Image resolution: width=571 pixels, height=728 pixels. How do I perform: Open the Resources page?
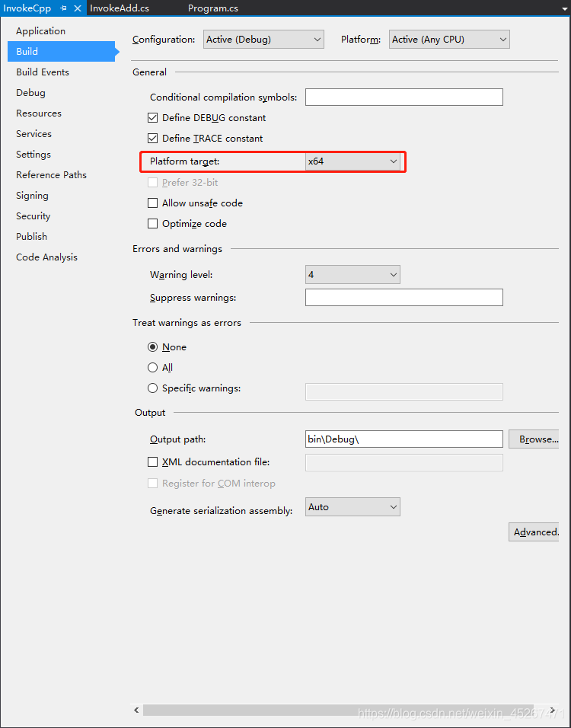pos(39,113)
